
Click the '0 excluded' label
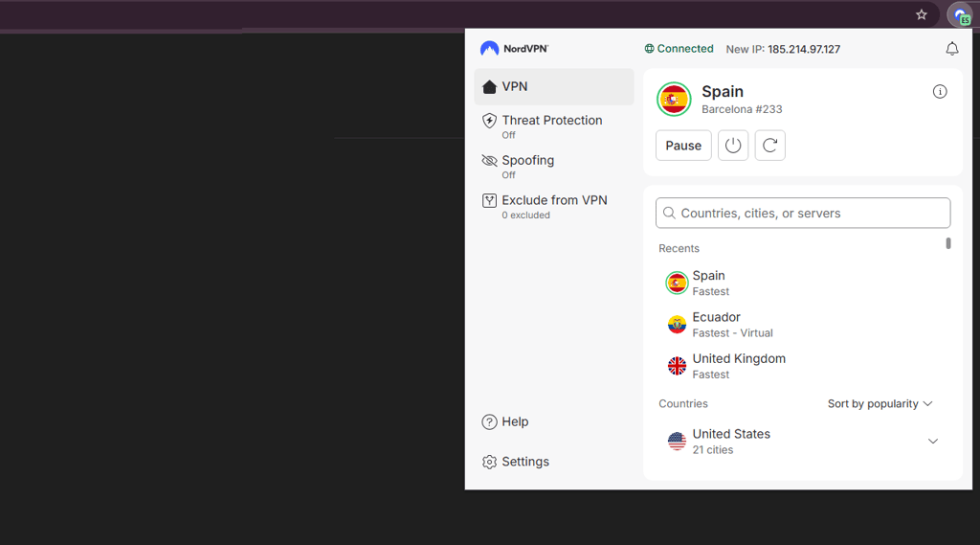(525, 216)
